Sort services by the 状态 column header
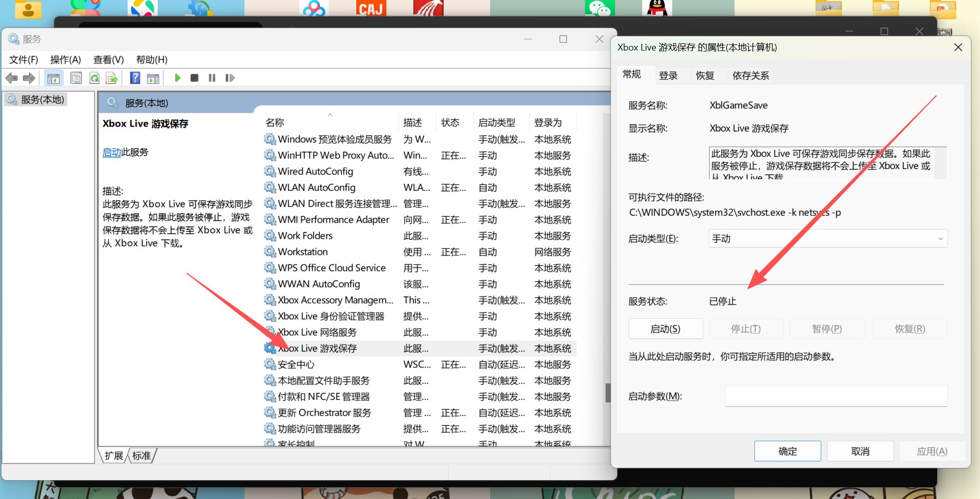 pos(455,122)
